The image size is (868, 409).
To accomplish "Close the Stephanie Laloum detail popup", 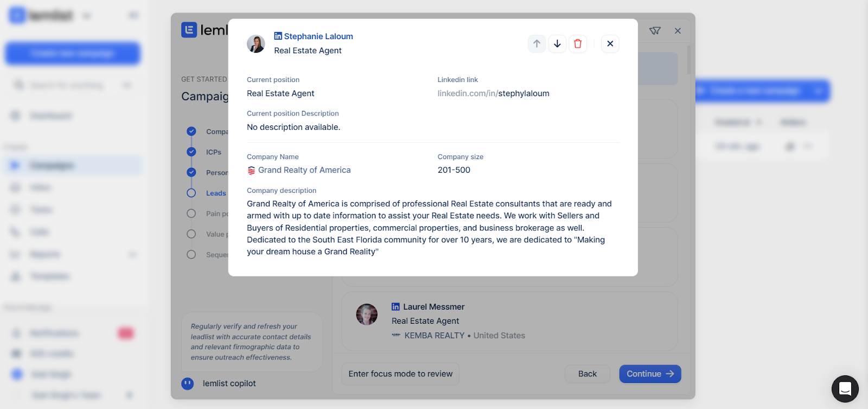I will coord(610,43).
